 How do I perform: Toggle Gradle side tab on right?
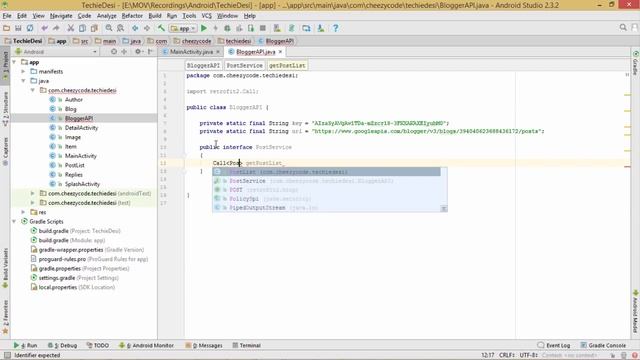(x=635, y=63)
